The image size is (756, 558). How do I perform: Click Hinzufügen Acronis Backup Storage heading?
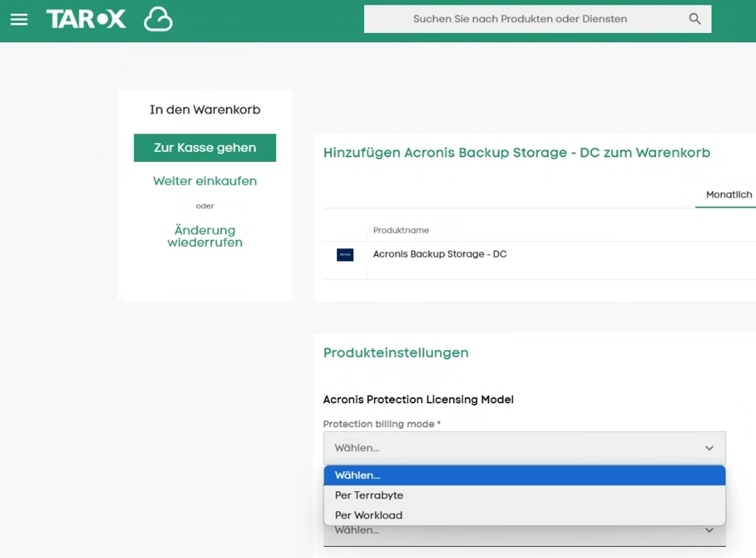(517, 153)
